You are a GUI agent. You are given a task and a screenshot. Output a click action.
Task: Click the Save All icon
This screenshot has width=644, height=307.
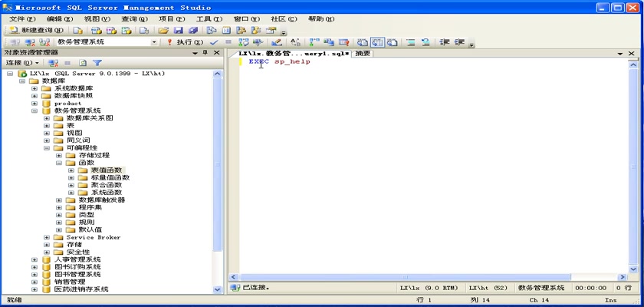(x=193, y=30)
